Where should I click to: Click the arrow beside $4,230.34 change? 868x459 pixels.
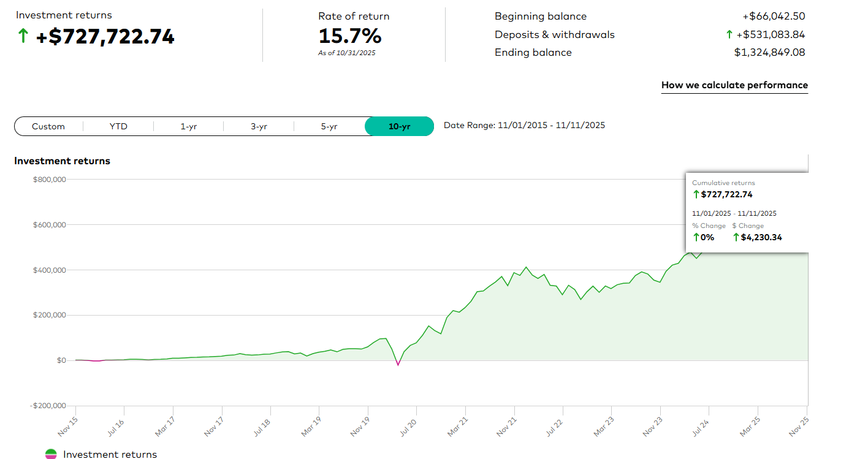pyautogui.click(x=736, y=237)
